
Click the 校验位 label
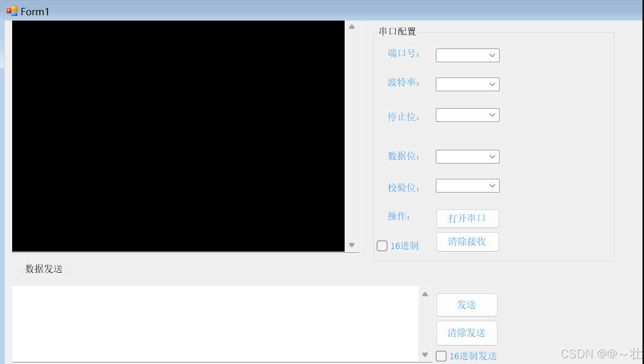coord(404,188)
